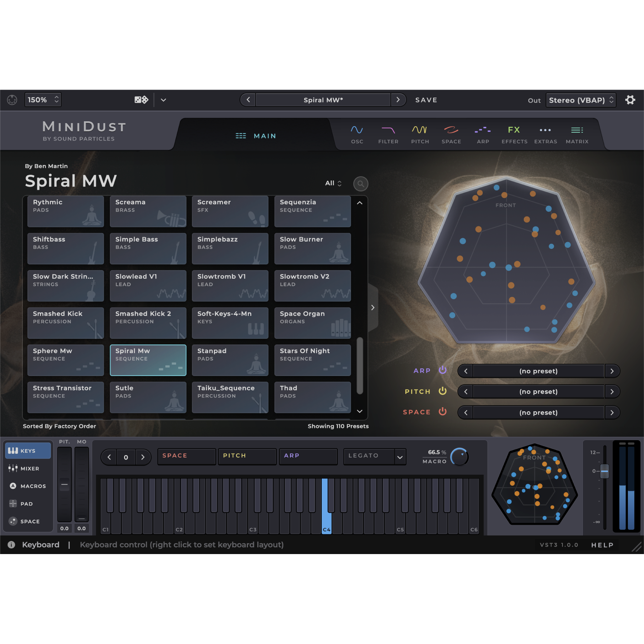
Task: Load the Space Organ preset
Action: coord(313,323)
